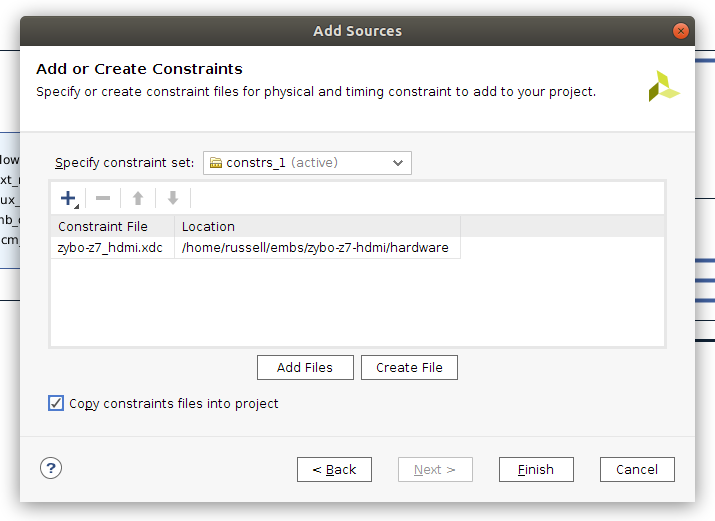Screen dimensions: 715x521
Task: Click the Add Files button
Action: coord(304,368)
